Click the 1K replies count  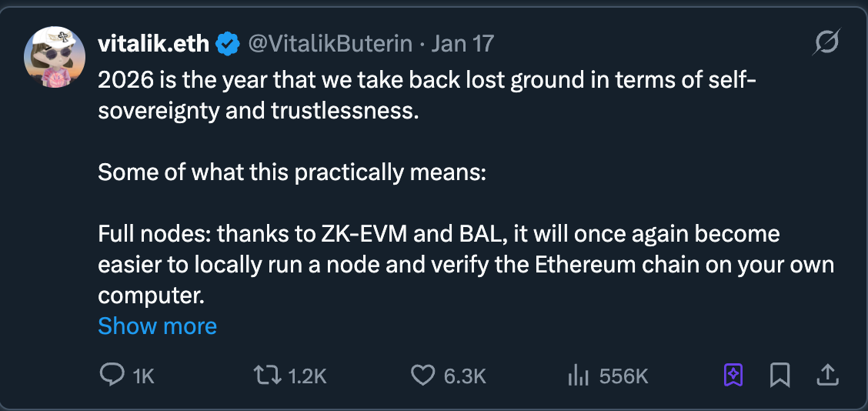click(144, 376)
